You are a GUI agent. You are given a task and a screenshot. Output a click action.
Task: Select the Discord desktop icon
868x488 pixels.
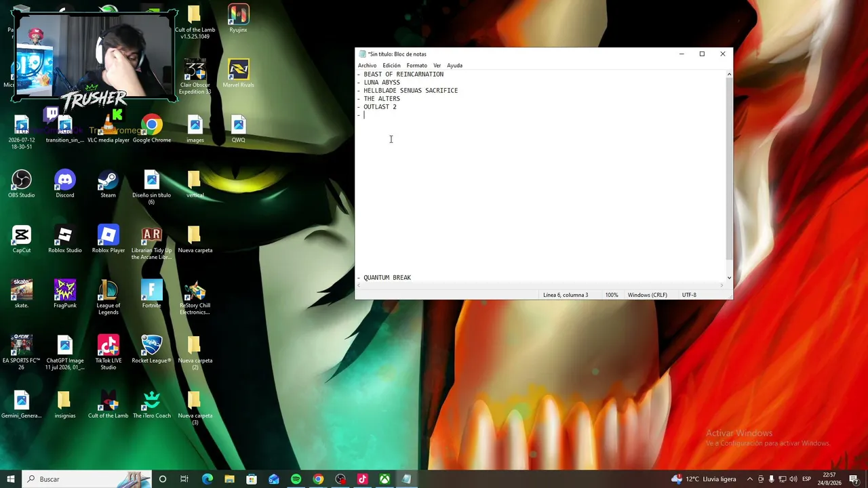pos(65,184)
